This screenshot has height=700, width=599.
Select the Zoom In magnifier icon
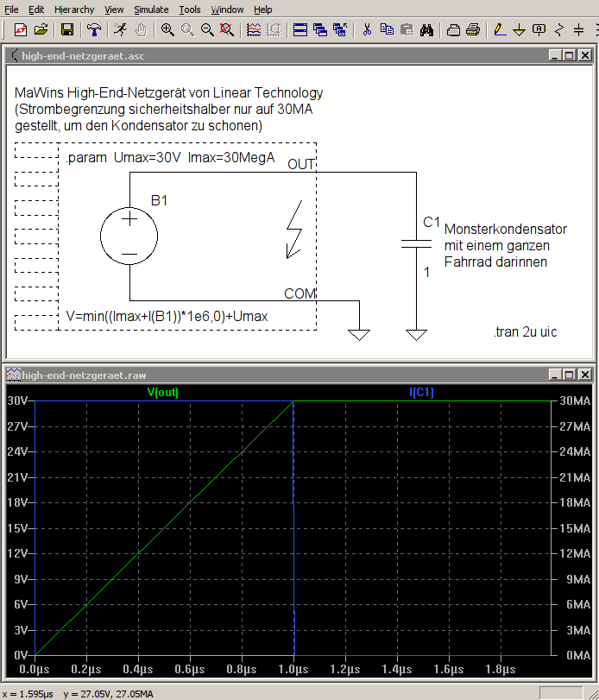[x=167, y=30]
